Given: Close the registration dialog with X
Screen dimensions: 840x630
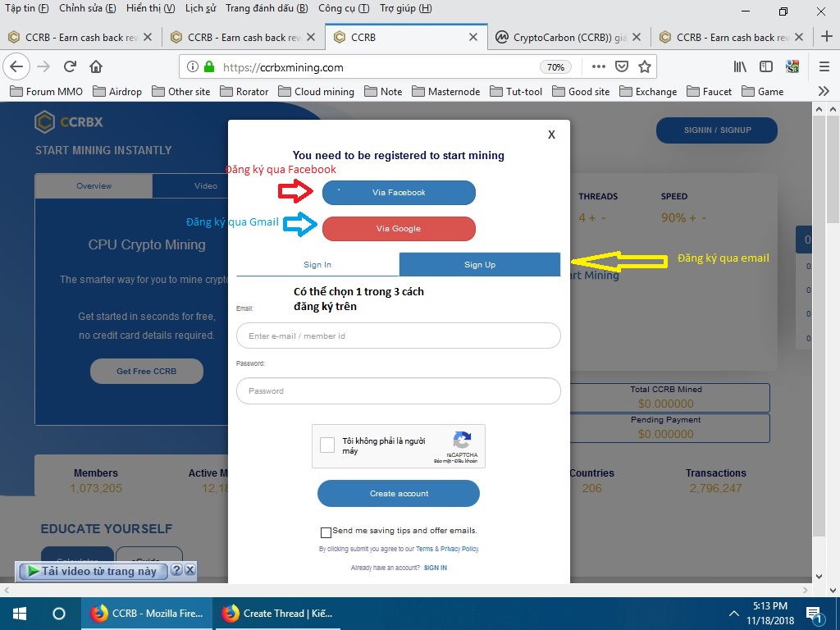Looking at the screenshot, I should (x=551, y=135).
